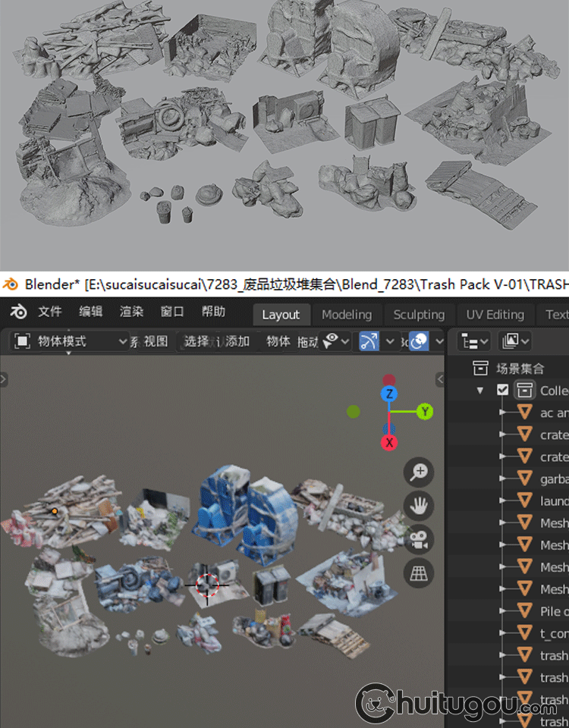Expand the 'garba' object row

(502, 479)
